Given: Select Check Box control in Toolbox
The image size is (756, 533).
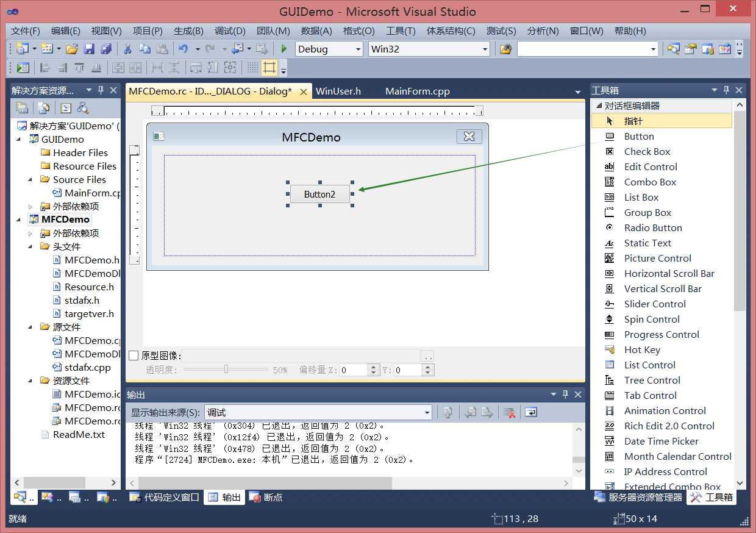Looking at the screenshot, I should (661, 151).
